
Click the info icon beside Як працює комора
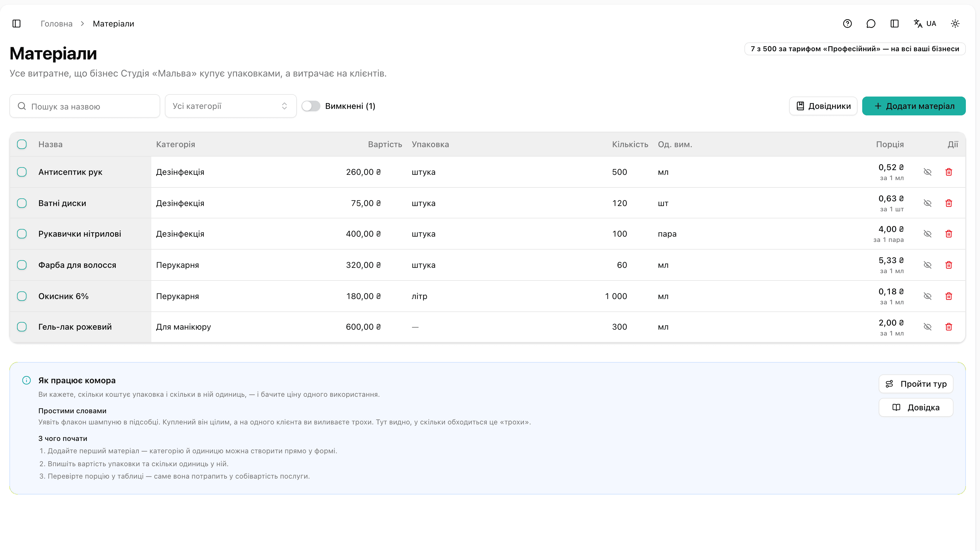tap(26, 380)
